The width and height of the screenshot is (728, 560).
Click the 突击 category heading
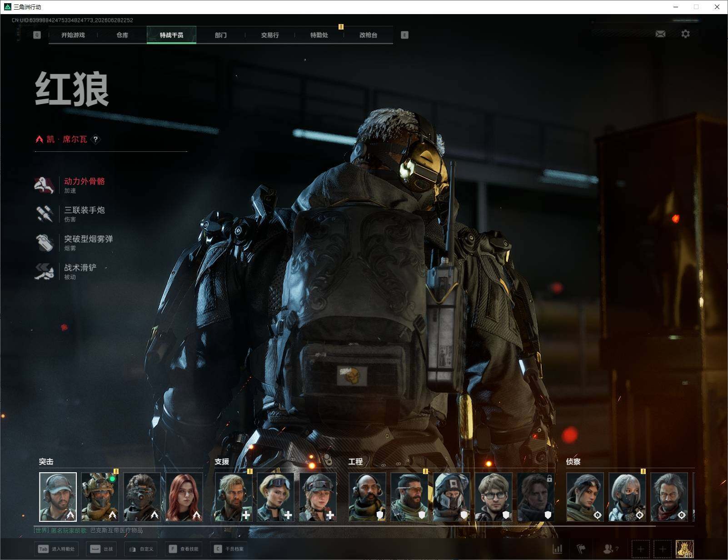tap(46, 461)
